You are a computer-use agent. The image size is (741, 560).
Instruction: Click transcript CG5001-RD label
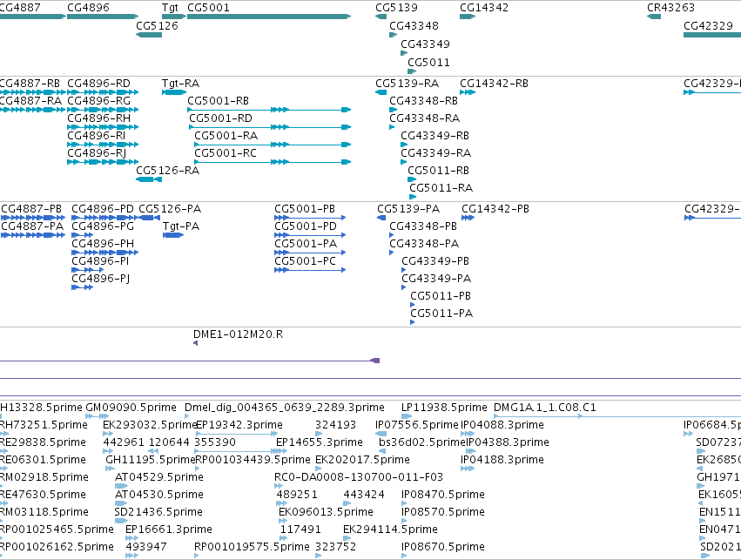pos(220,118)
